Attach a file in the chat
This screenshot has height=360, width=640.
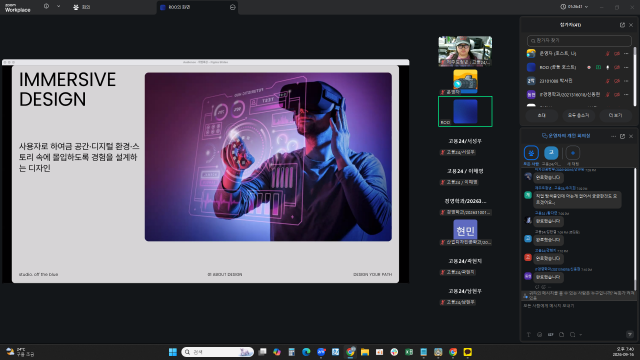click(562, 335)
